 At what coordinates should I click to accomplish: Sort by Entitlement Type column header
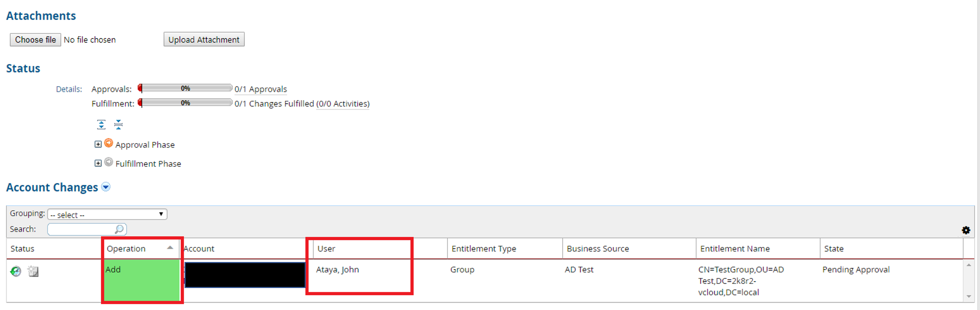(483, 249)
